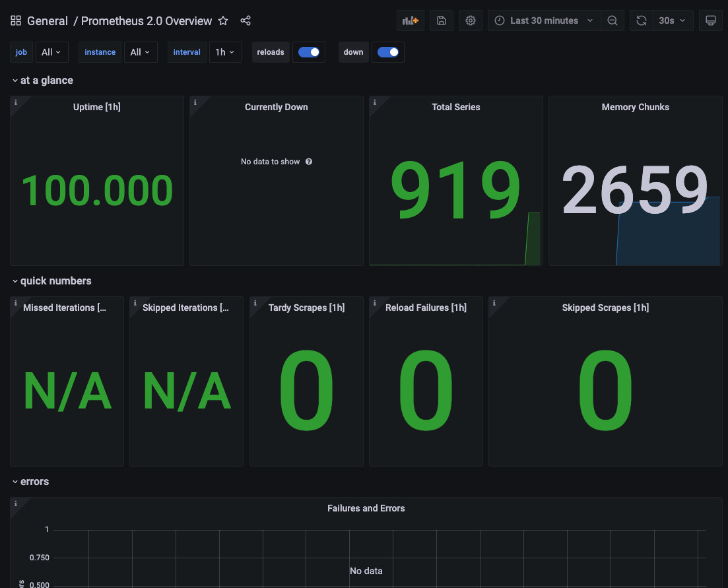This screenshot has height=588, width=728.
Task: Save the dashboard via the disk icon
Action: point(442,20)
